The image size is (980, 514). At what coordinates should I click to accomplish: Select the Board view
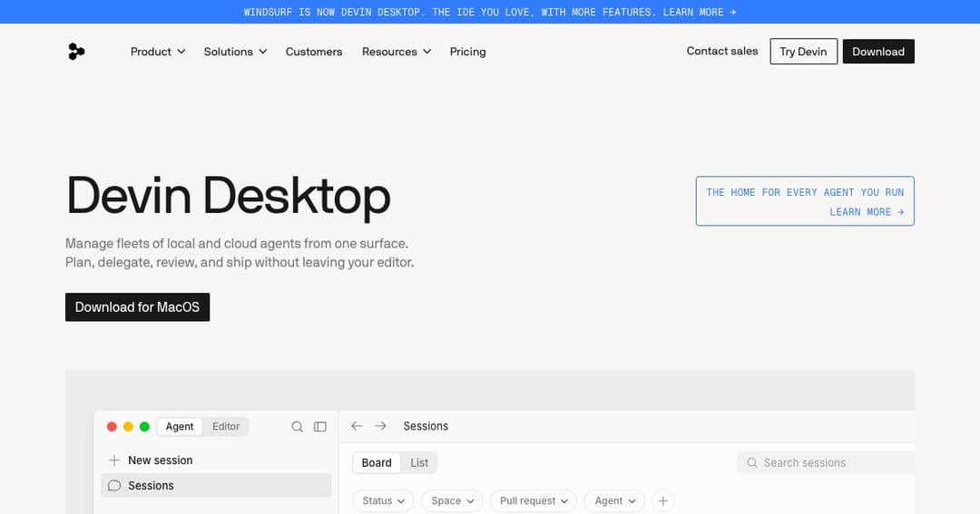(x=377, y=463)
